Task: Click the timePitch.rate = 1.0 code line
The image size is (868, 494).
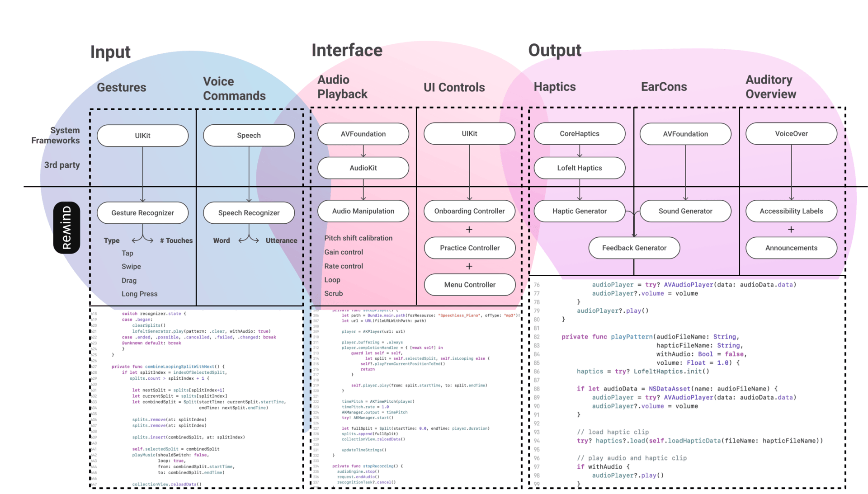Action: coord(365,407)
